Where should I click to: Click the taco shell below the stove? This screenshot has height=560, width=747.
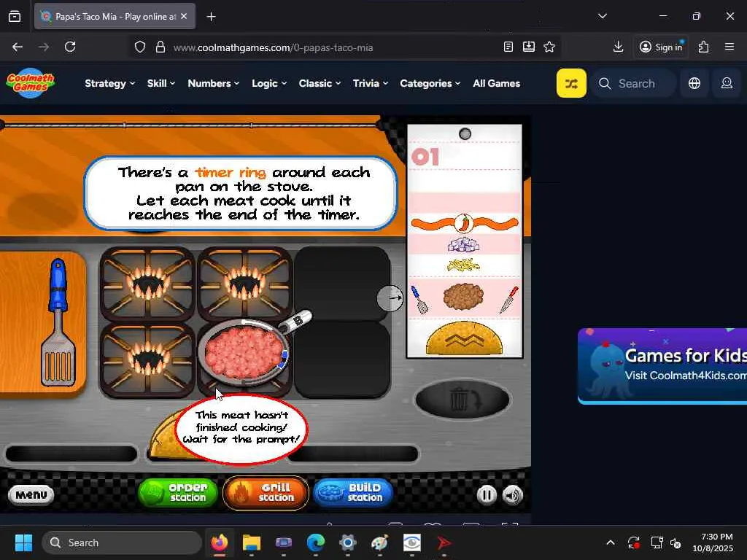164,437
